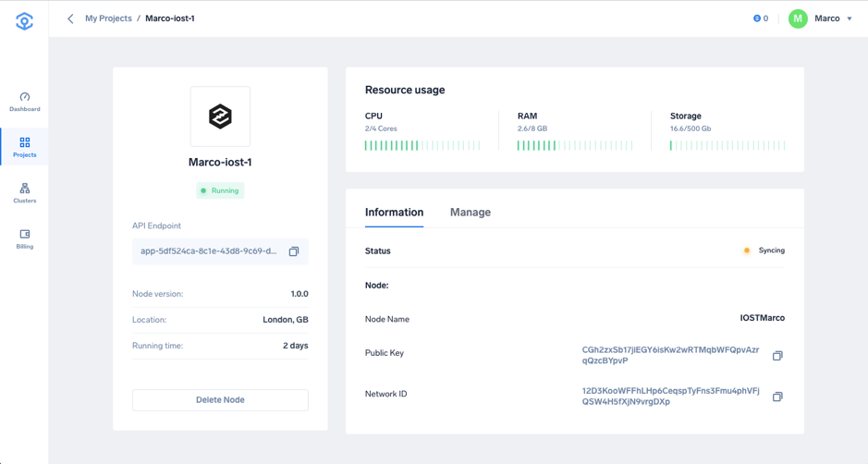This screenshot has height=464, width=868.
Task: Click the Marco-iost-1 node title
Action: tap(220, 163)
